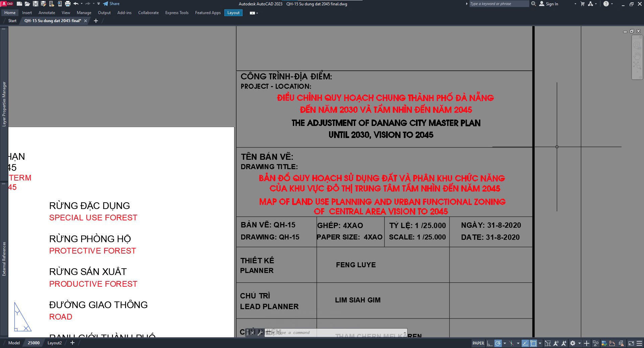Image resolution: width=644 pixels, height=348 pixels.
Task: Toggle Clean Screen full-screen icon
Action: (631, 343)
